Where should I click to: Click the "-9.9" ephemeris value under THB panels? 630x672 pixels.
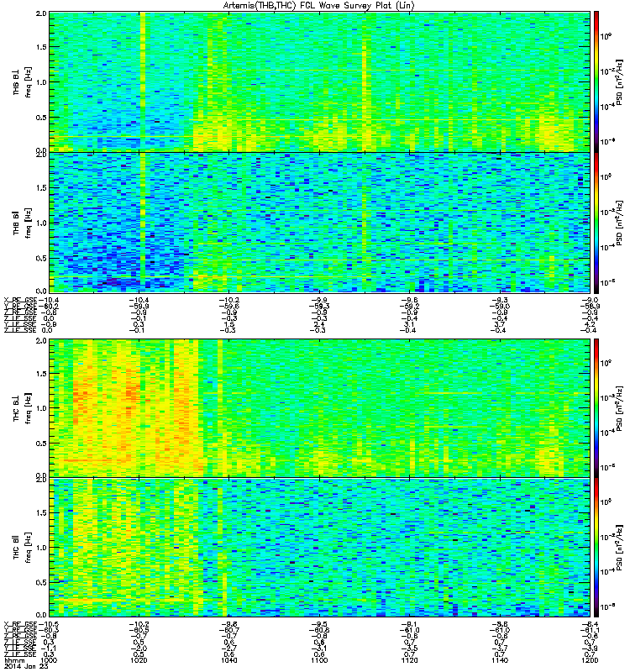point(319,300)
